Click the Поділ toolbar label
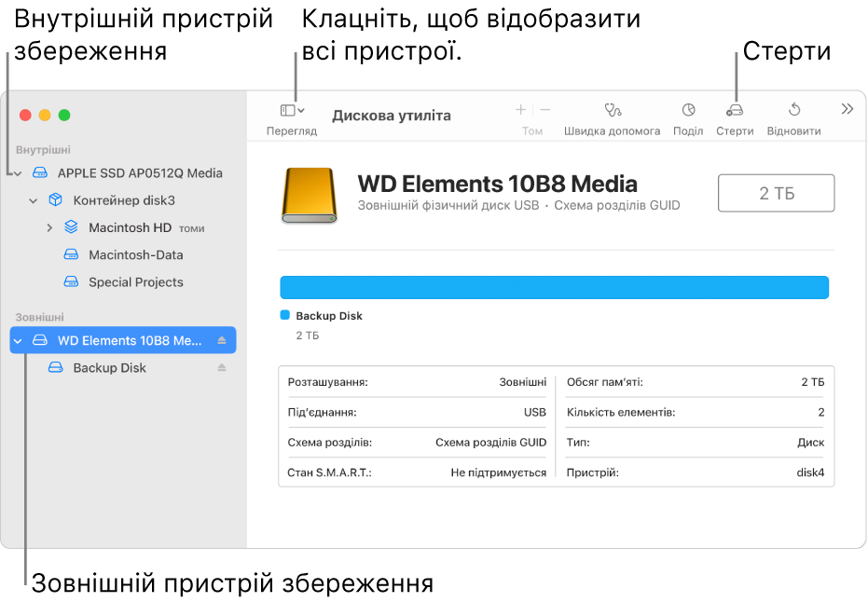Screen dimensions: 868x602 (x=688, y=131)
